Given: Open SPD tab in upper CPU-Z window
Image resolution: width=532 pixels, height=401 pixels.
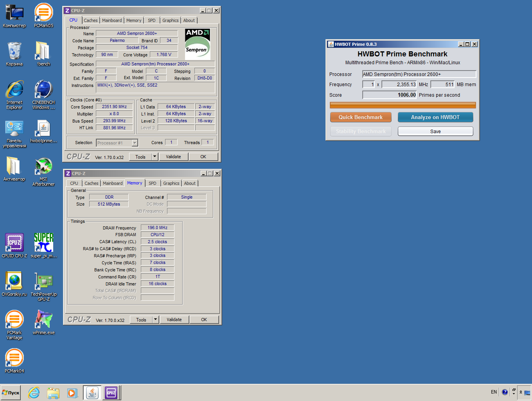Looking at the screenshot, I should pyautogui.click(x=152, y=20).
